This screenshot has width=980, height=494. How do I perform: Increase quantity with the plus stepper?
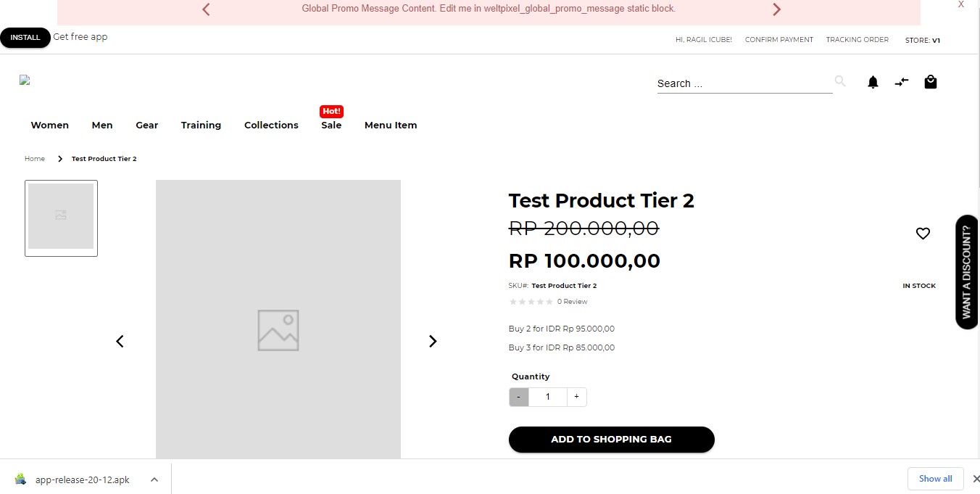(x=576, y=397)
